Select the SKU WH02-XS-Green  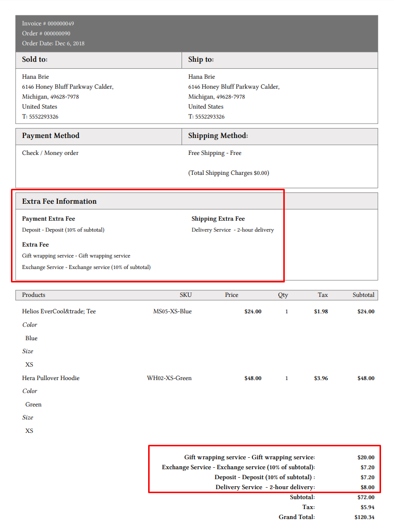point(169,378)
